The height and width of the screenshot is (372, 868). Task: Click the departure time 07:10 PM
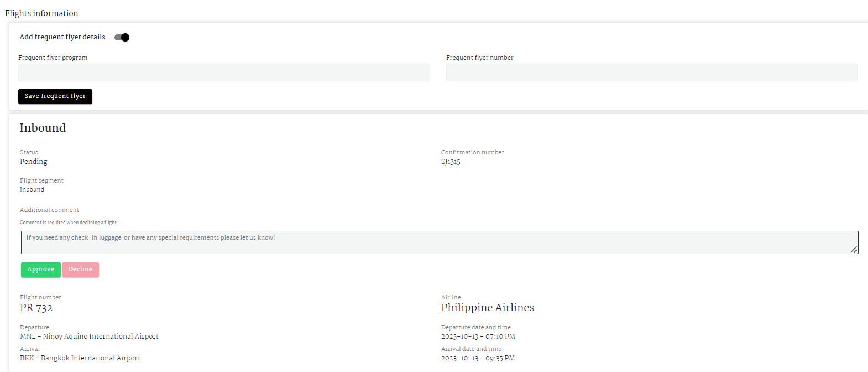tap(500, 337)
